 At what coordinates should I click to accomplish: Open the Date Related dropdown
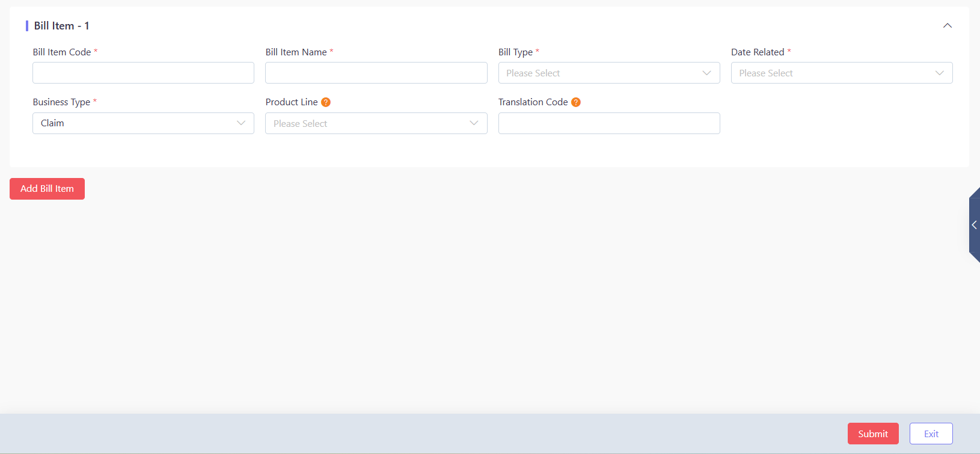[x=842, y=73]
